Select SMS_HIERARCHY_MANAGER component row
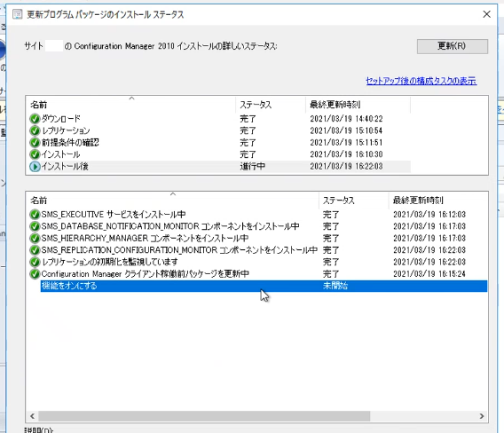 pos(145,238)
